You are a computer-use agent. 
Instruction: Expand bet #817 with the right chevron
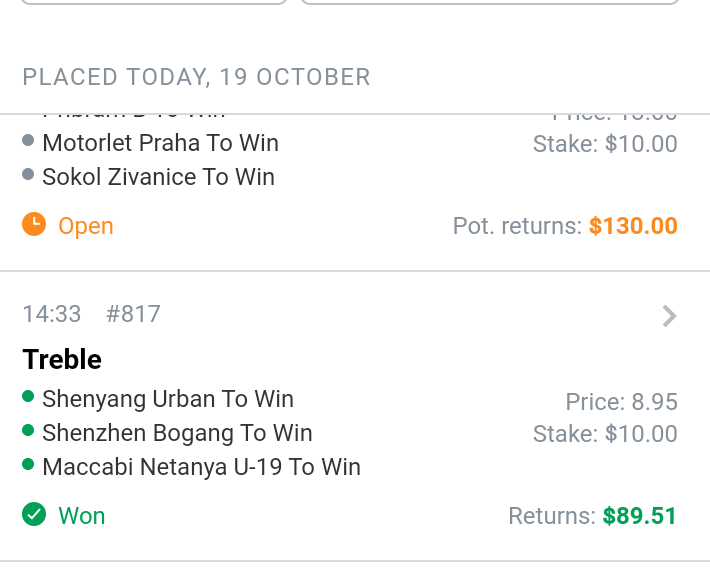(x=669, y=316)
